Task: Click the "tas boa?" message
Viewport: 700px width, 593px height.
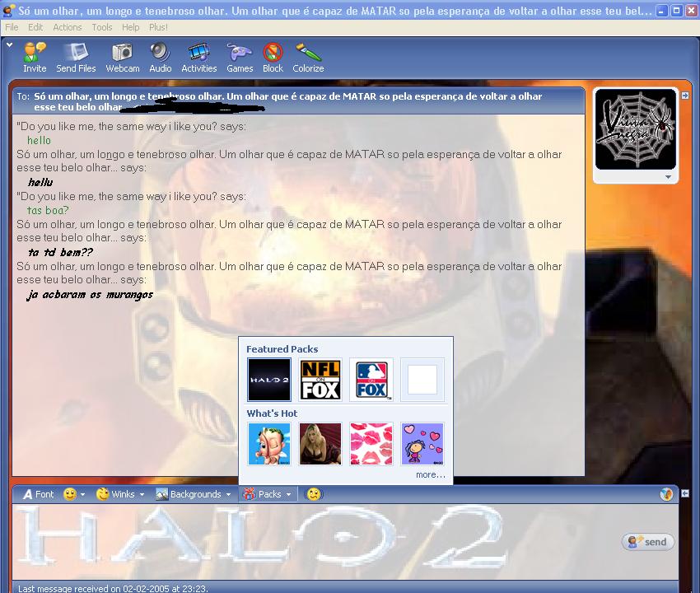Action: coord(49,210)
